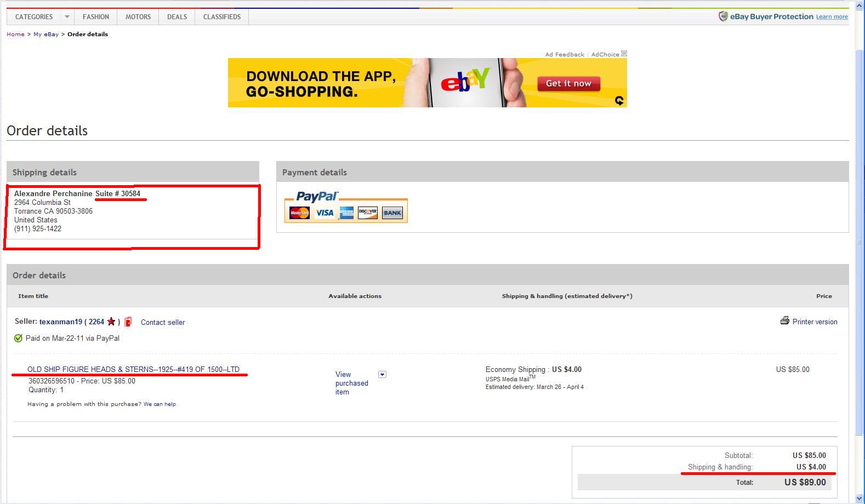The width and height of the screenshot is (865, 504).
Task: Click the green paid checkmark icon
Action: tap(18, 338)
